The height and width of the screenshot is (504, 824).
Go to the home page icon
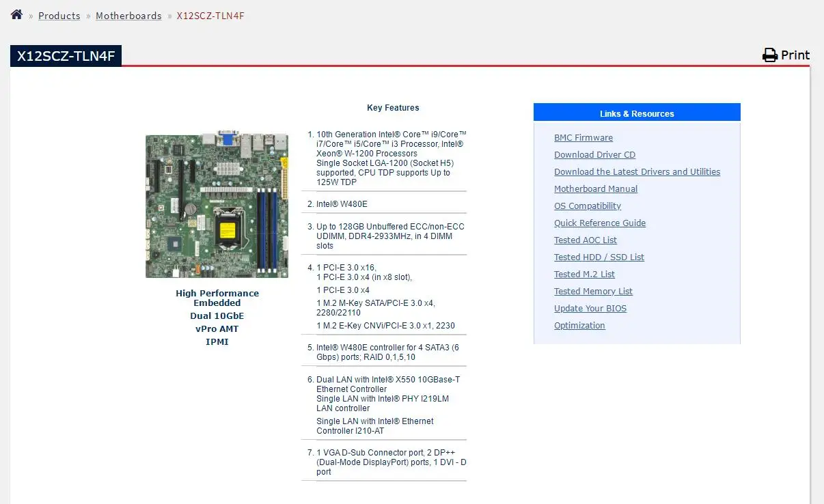pyautogui.click(x=16, y=14)
